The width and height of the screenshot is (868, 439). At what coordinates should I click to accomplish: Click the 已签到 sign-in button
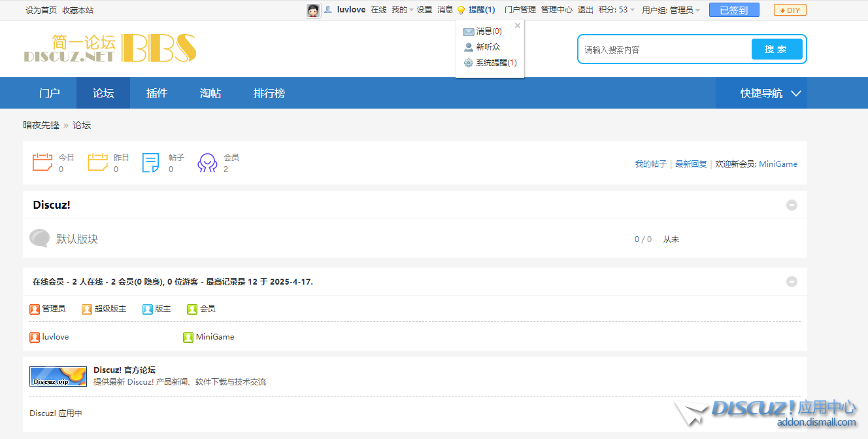click(733, 10)
